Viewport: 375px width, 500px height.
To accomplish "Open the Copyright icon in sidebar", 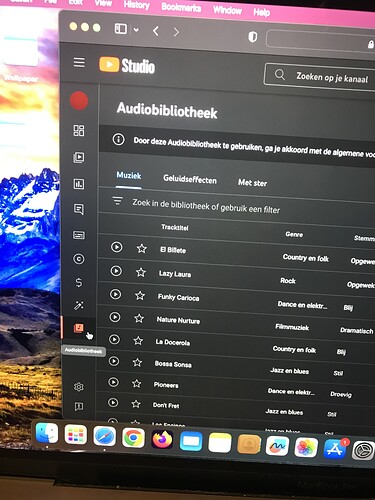I will [x=79, y=259].
